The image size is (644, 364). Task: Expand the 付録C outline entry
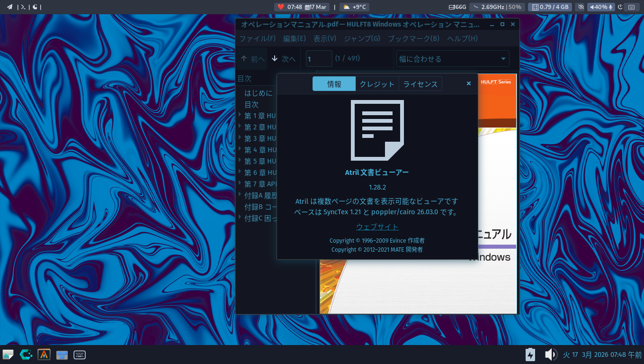(x=240, y=218)
